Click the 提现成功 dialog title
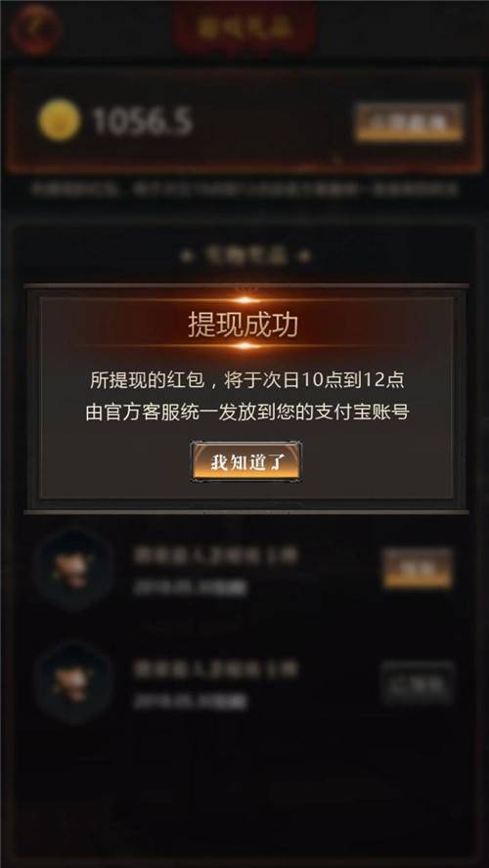This screenshot has width=489, height=868. click(x=244, y=325)
